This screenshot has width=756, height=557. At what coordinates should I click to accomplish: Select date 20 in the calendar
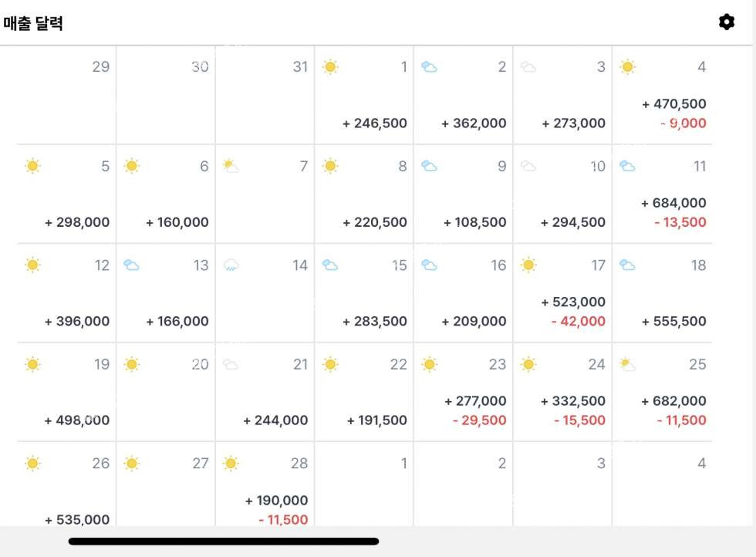pos(200,364)
